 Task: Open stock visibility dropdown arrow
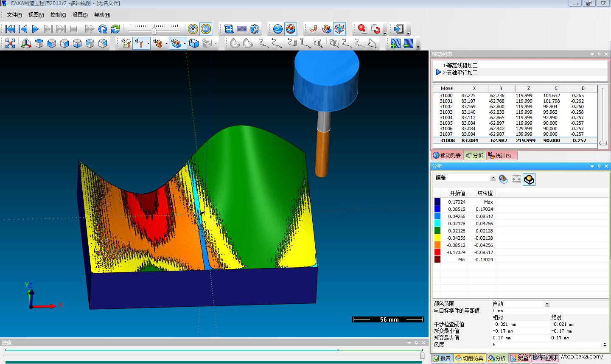point(185,43)
